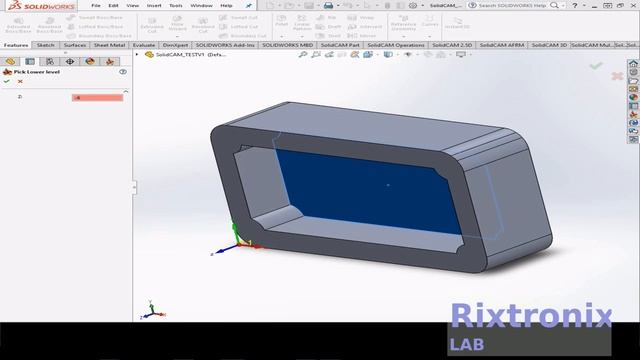
Task: Open the ConfigurationManager tab icon
Action: (50, 61)
